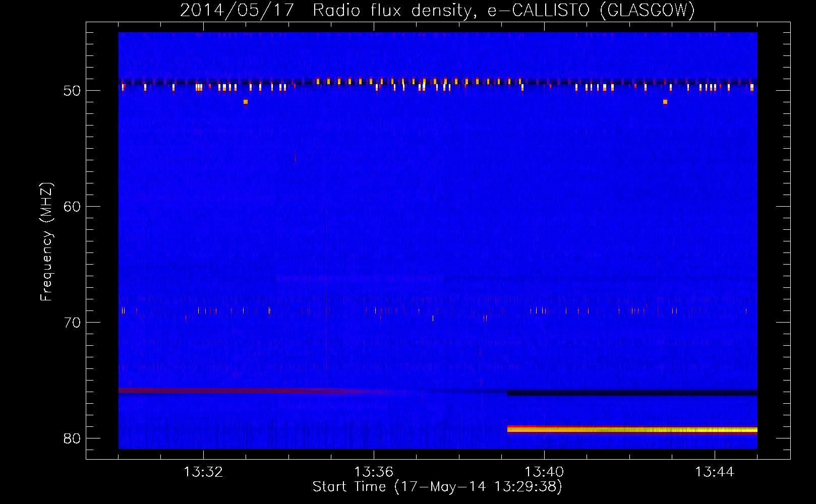Click the 80 frequency tick label

(72, 438)
